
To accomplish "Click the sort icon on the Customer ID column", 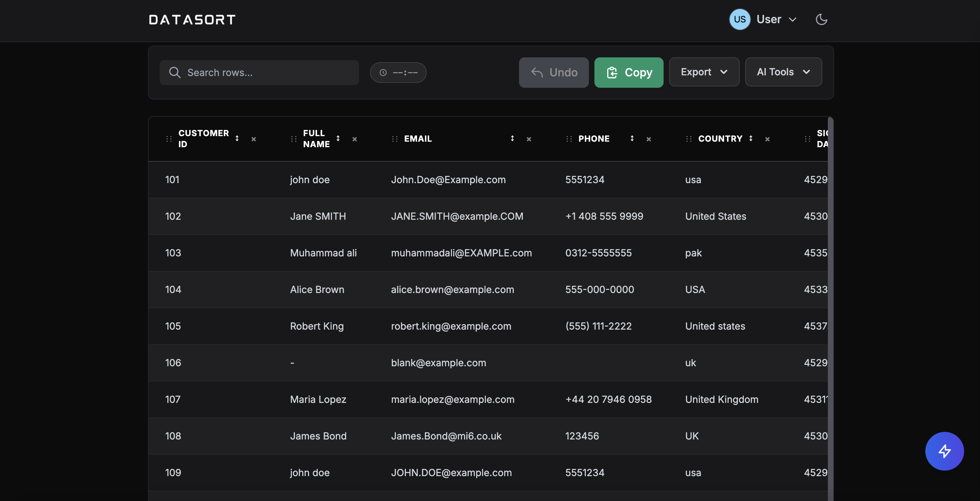I will [237, 139].
